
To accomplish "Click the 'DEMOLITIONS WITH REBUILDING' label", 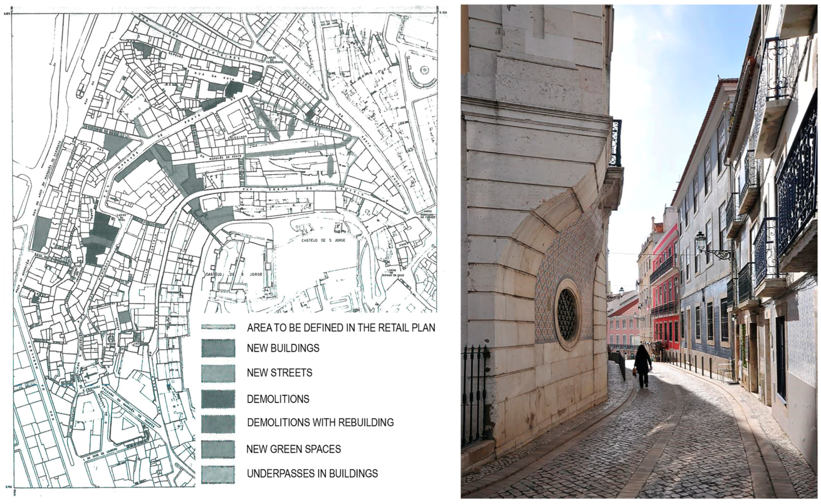I will 320,422.
